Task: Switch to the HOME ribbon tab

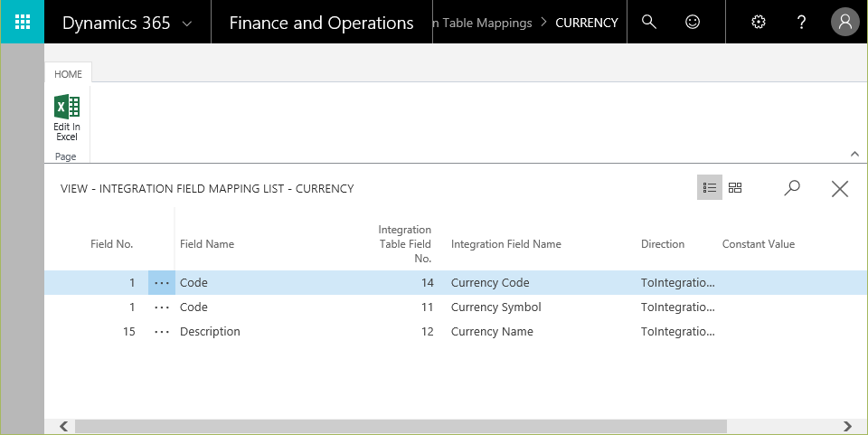Action: click(68, 74)
